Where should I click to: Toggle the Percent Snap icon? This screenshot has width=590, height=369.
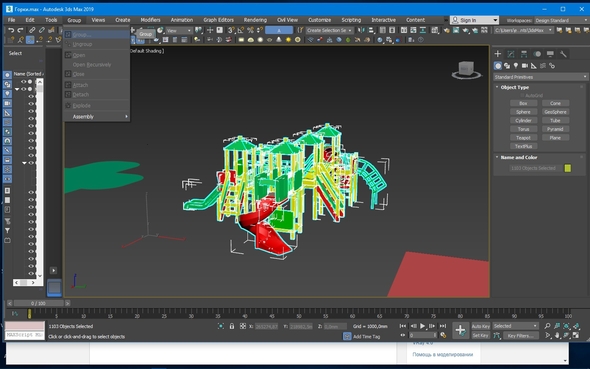tap(250, 30)
